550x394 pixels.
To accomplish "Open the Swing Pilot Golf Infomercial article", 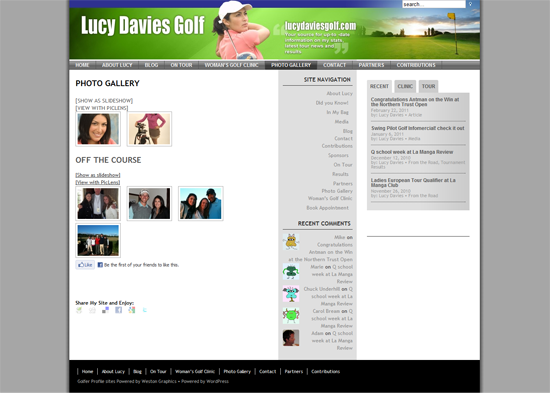I will click(418, 128).
